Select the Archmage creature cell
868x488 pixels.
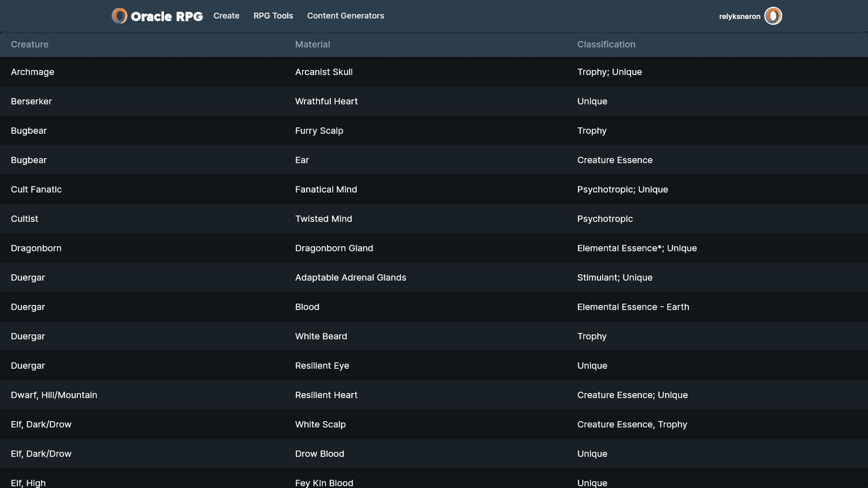(x=32, y=72)
